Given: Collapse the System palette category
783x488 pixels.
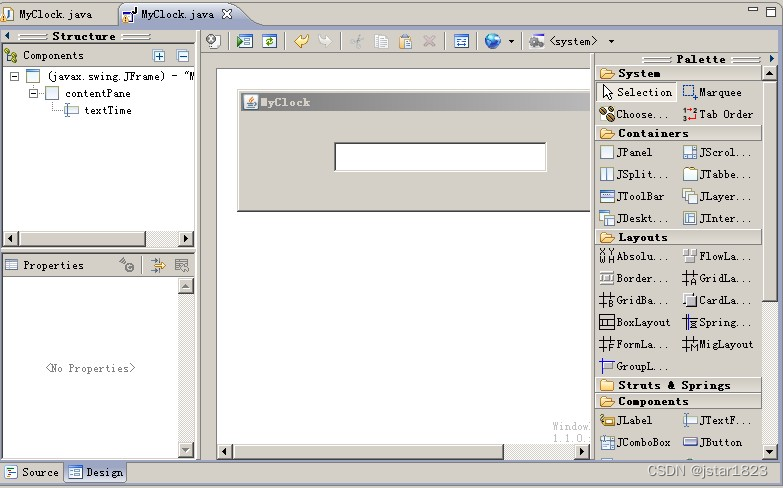Looking at the screenshot, I should coord(679,73).
